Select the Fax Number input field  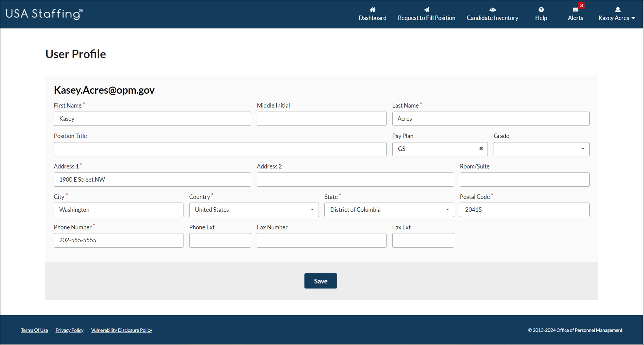pyautogui.click(x=321, y=240)
